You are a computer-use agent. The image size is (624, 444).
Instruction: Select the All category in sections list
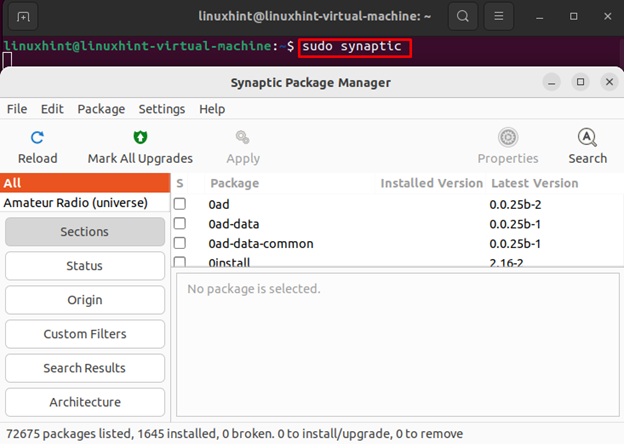(85, 183)
